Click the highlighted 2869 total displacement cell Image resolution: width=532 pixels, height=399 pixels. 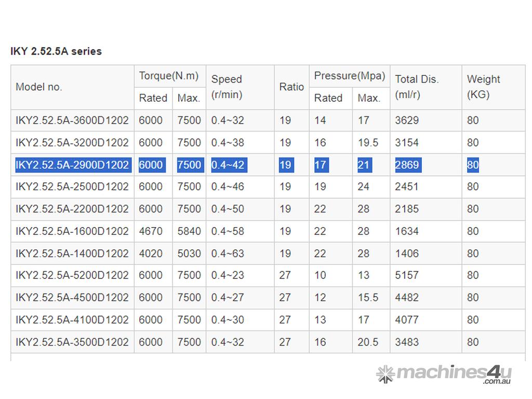407,165
